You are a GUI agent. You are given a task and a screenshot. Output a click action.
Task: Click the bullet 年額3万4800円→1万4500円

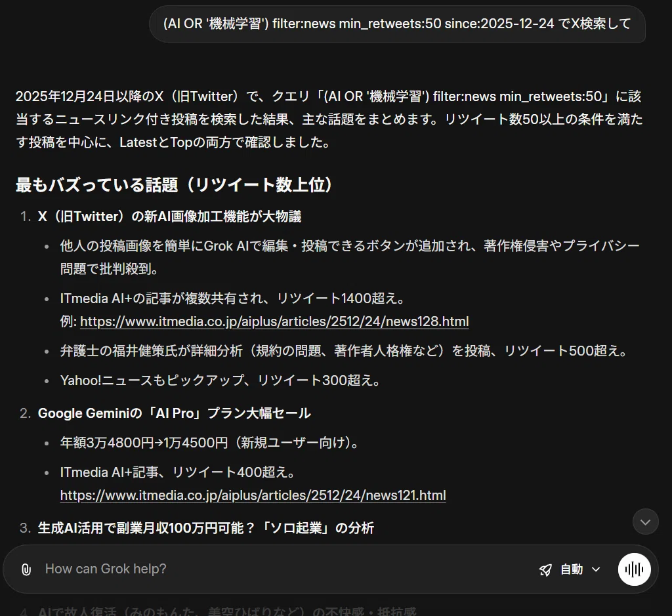211,442
